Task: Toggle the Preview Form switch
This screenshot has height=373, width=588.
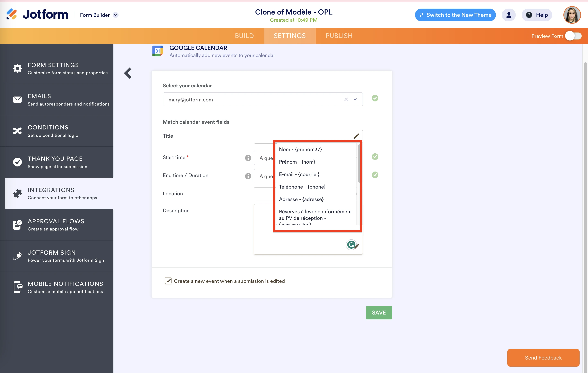Action: (x=573, y=36)
